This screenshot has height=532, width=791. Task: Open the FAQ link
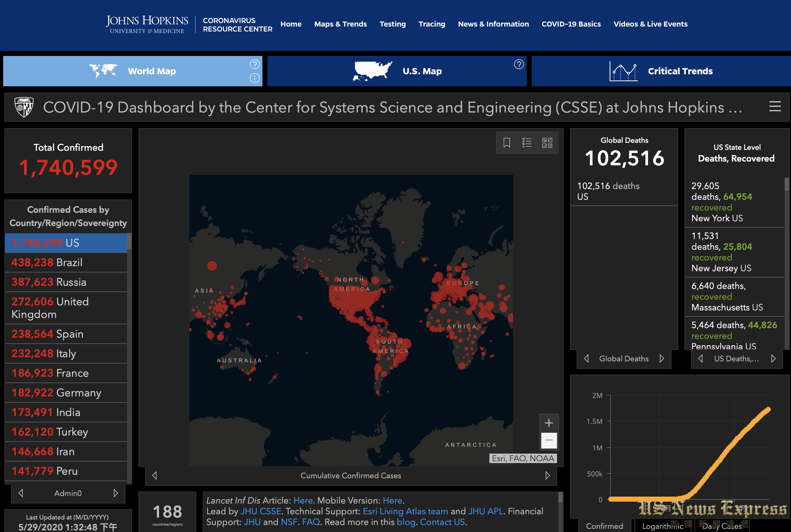tap(311, 522)
